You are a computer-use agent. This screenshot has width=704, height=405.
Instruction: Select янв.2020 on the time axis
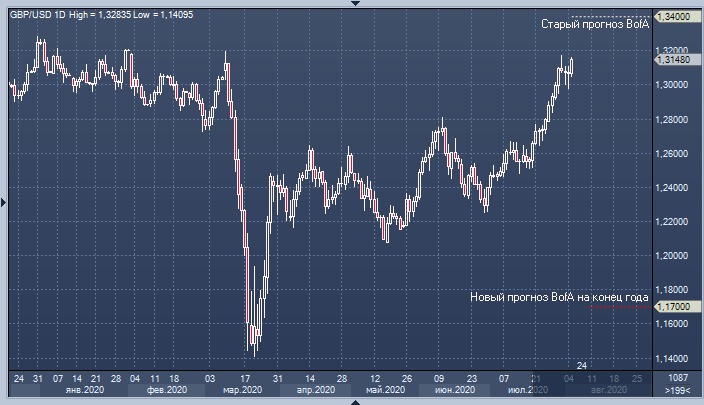(x=83, y=391)
